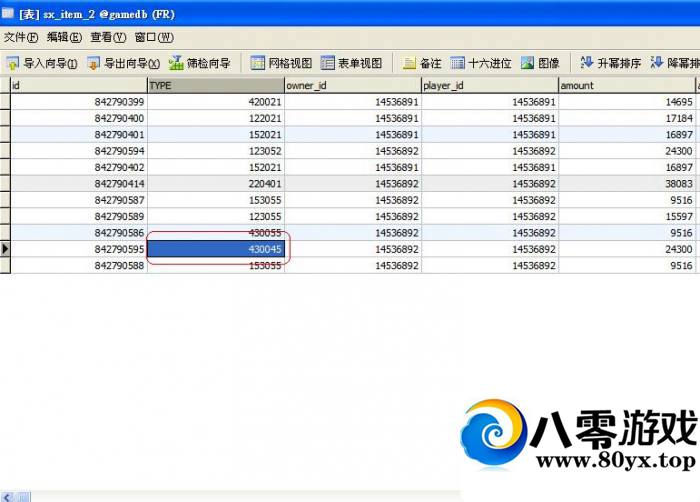This screenshot has height=502, width=700.
Task: Open the 窗口 window menu
Action: [x=153, y=37]
